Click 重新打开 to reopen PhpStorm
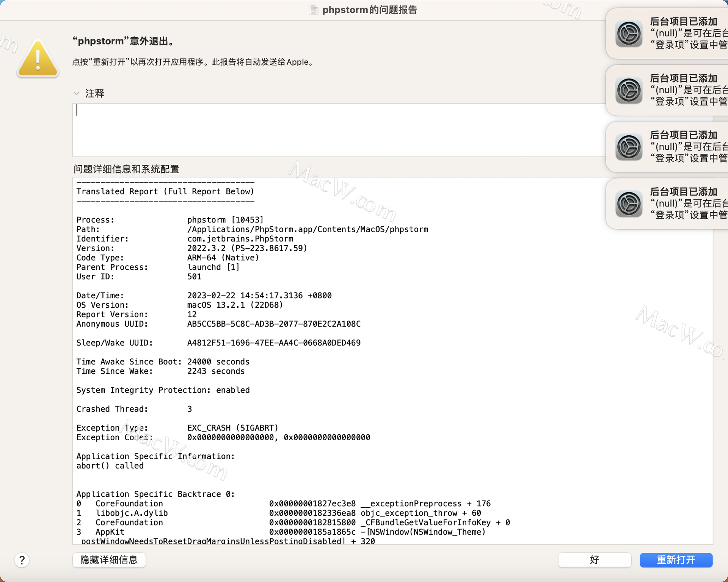728x582 pixels. [x=676, y=560]
